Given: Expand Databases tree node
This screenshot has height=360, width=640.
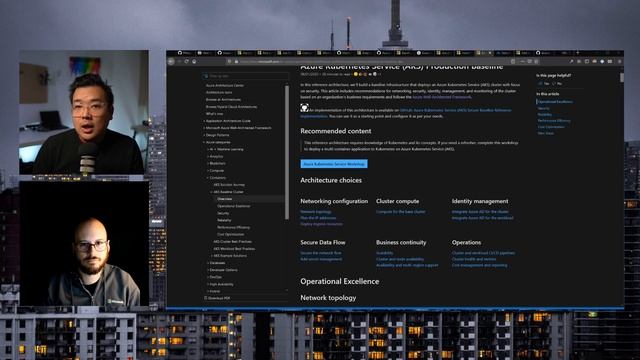Looking at the screenshot, I should [x=208, y=263].
